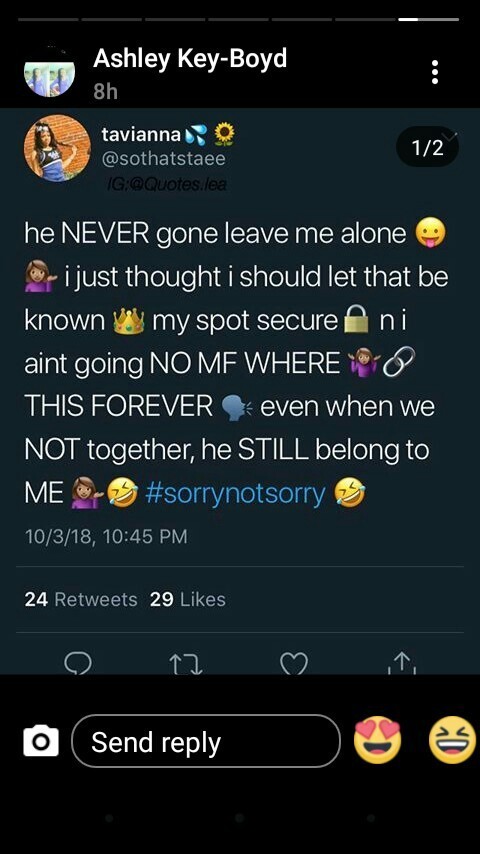Image resolution: width=480 pixels, height=854 pixels.
Task: Click the share upload arrow icon
Action: pyautogui.click(x=401, y=664)
